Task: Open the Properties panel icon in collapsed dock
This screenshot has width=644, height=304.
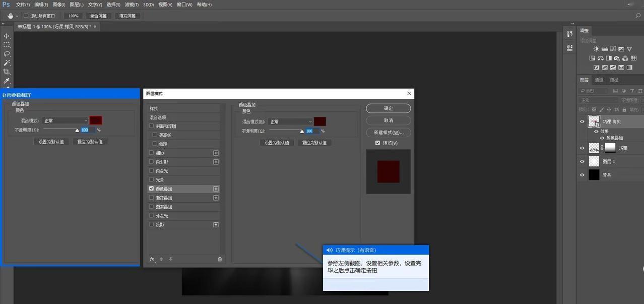Action: click(569, 48)
